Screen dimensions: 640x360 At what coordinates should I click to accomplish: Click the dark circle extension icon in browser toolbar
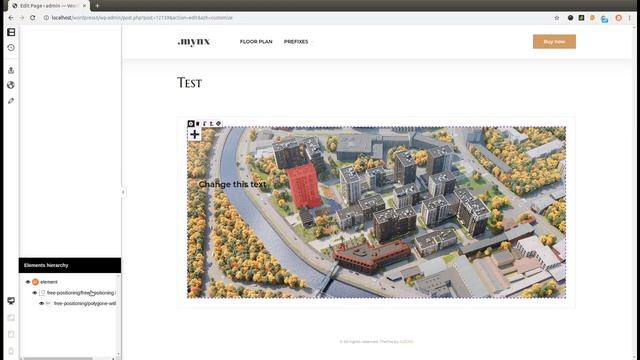pyautogui.click(x=571, y=18)
